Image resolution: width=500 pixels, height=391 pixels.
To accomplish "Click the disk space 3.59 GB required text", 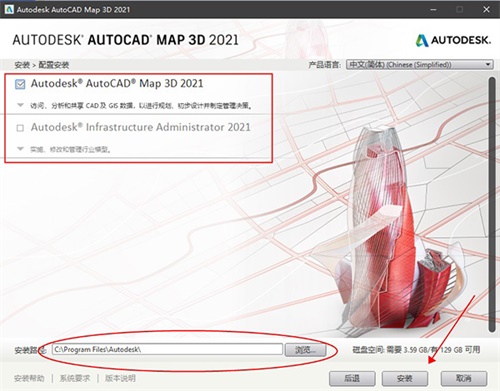I will [x=417, y=350].
